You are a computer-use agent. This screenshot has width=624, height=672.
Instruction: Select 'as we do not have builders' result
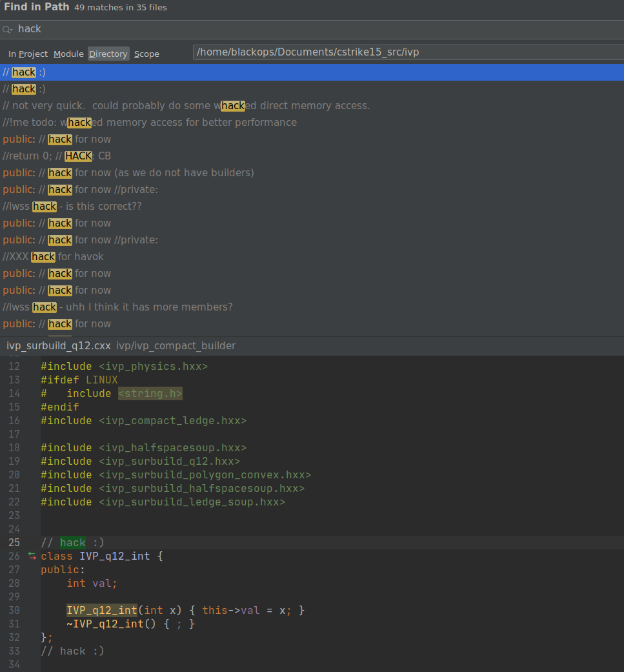pyautogui.click(x=128, y=173)
